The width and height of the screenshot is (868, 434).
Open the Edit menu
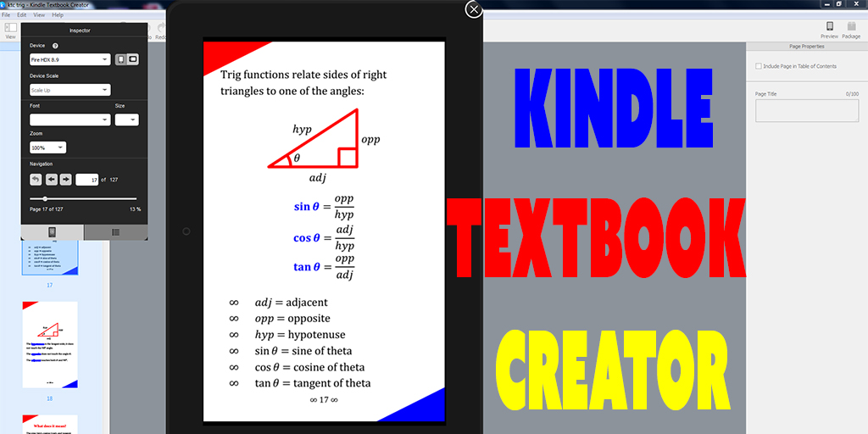point(22,15)
